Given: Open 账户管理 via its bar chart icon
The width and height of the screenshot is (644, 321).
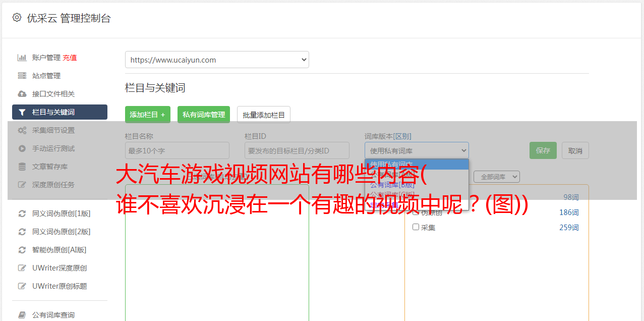Looking at the screenshot, I should pyautogui.click(x=22, y=58).
